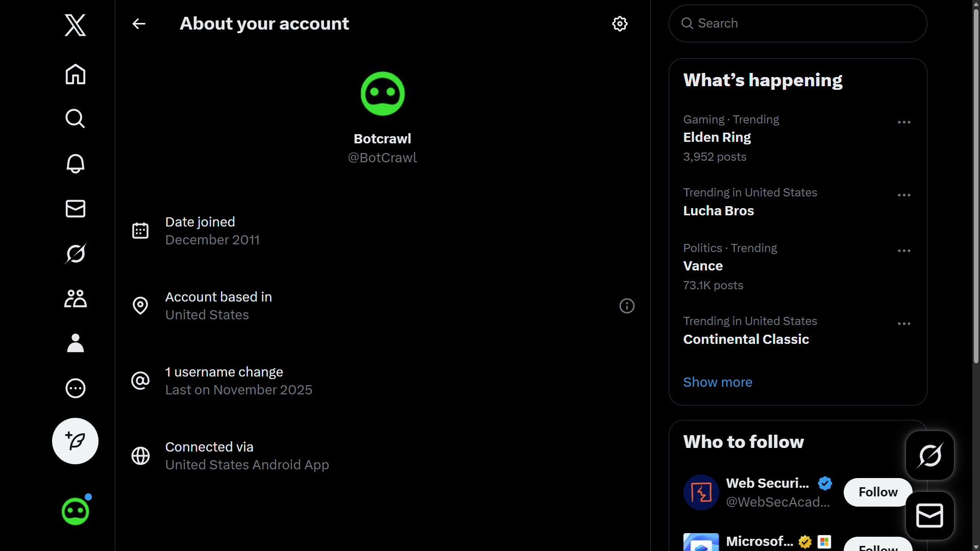The width and height of the screenshot is (980, 551).
Task: Open more options for Elden Ring trend
Action: pos(903,122)
